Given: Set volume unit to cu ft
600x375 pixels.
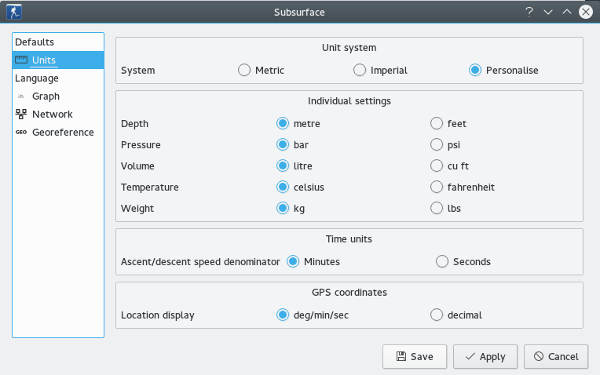Looking at the screenshot, I should [449, 166].
